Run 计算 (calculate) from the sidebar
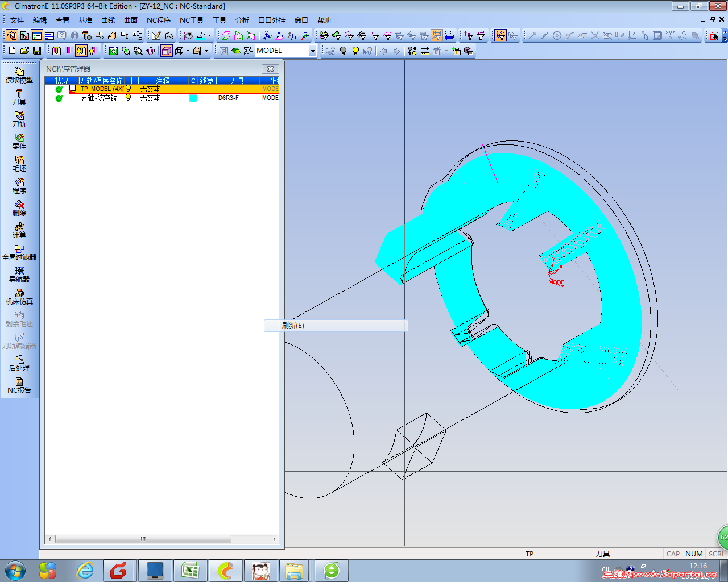 point(19,231)
